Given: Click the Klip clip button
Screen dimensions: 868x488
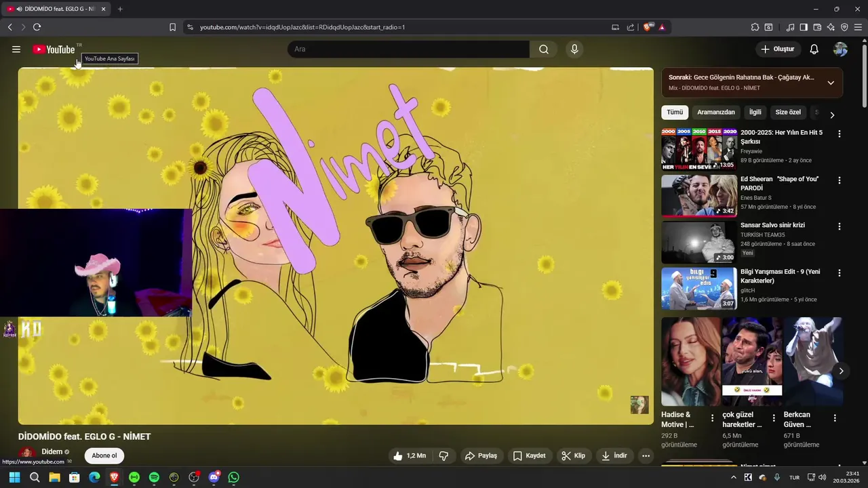Looking at the screenshot, I should click(573, 456).
